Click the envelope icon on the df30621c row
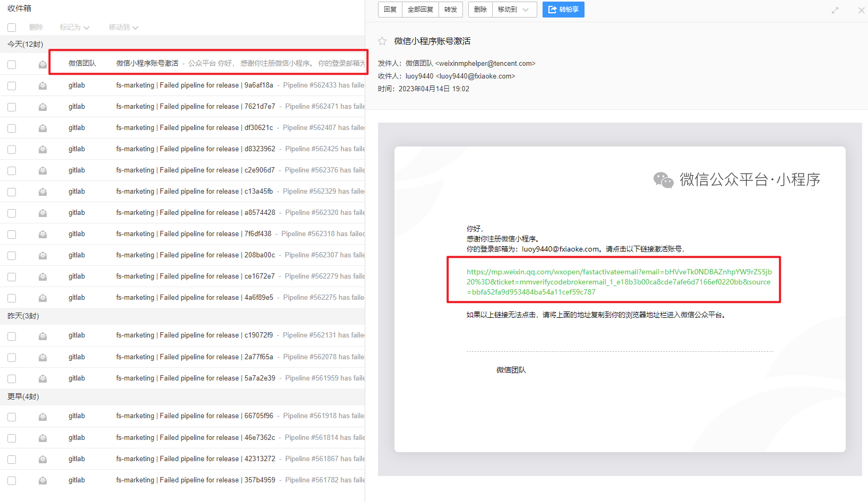The image size is (868, 502). (42, 128)
